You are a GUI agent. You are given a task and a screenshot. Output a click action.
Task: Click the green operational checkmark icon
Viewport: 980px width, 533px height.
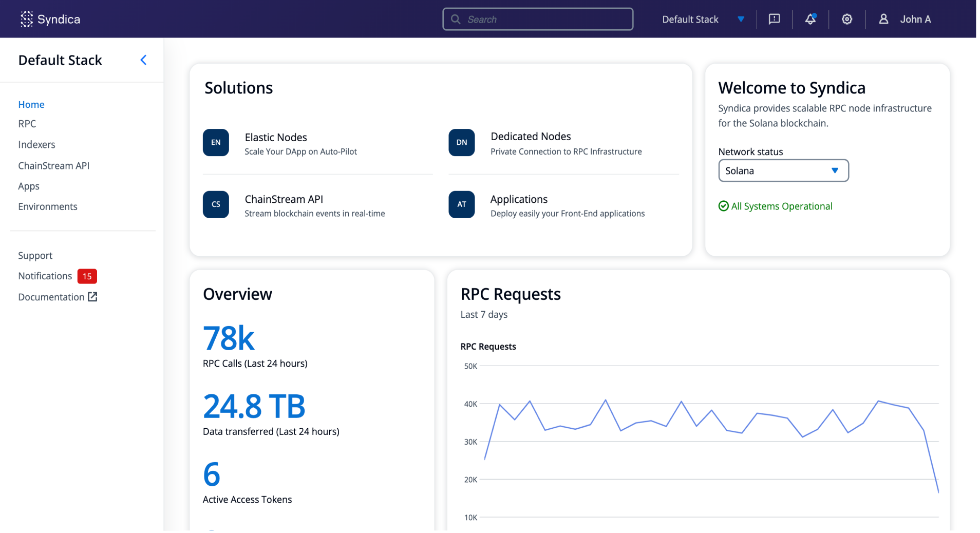[x=723, y=206]
